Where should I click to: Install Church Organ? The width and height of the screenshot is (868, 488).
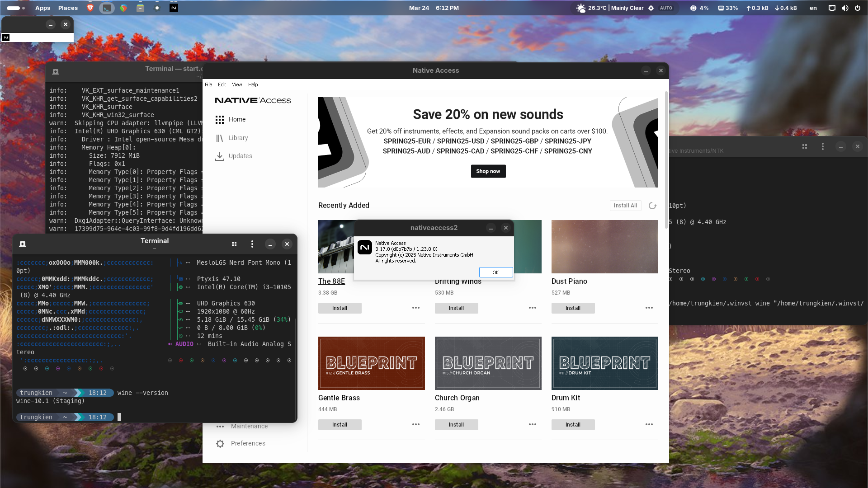coord(457,425)
